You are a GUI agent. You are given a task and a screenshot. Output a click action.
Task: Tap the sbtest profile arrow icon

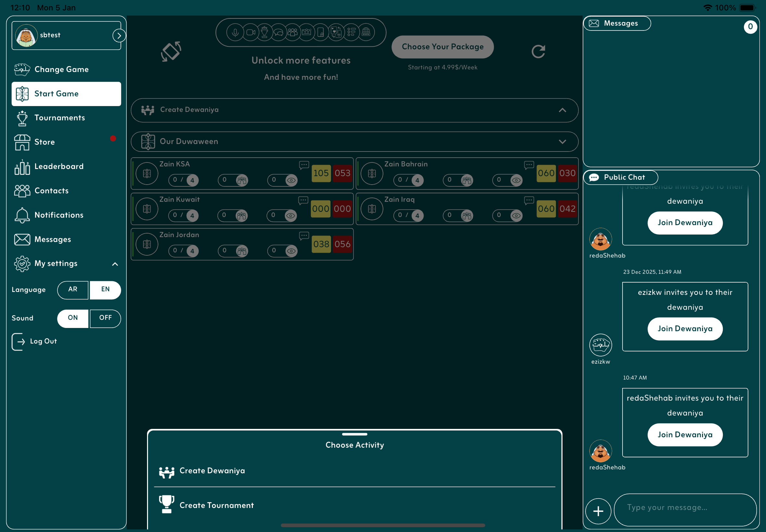point(119,36)
